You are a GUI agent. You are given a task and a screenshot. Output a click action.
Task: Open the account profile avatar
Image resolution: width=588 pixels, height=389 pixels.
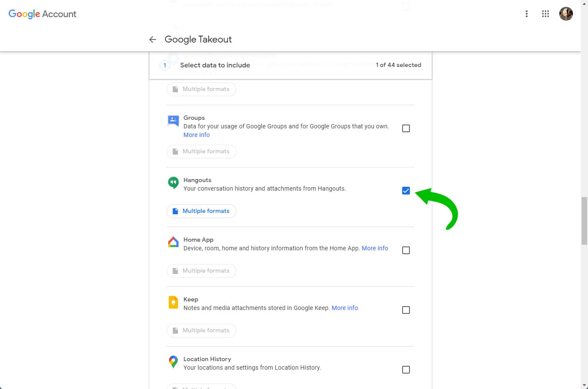pyautogui.click(x=566, y=14)
